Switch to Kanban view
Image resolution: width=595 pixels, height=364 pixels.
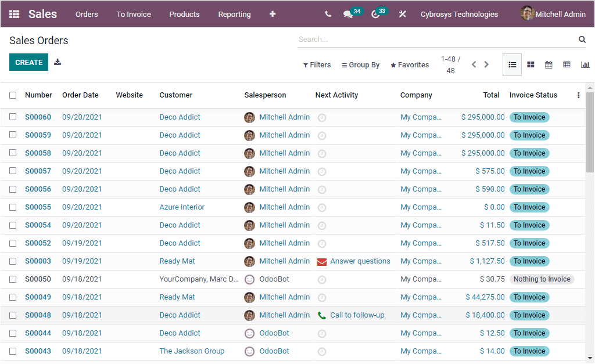click(x=531, y=64)
